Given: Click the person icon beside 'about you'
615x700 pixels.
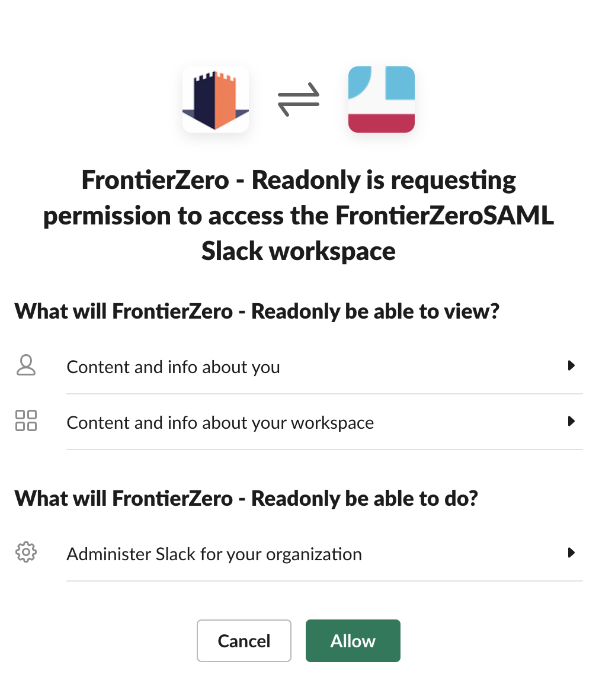Looking at the screenshot, I should tap(26, 366).
